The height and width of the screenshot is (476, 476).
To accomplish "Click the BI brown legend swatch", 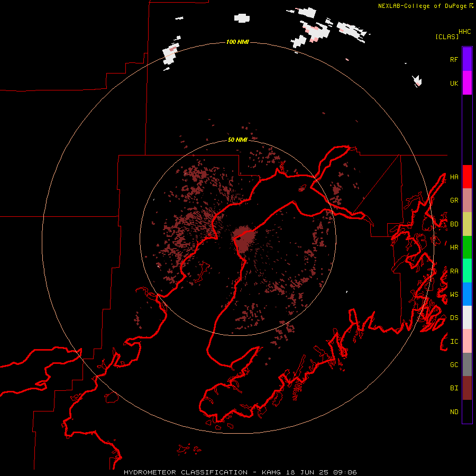I will point(467,388).
